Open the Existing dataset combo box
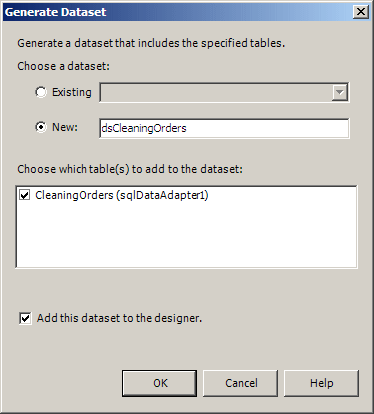The image size is (374, 414). [x=224, y=92]
